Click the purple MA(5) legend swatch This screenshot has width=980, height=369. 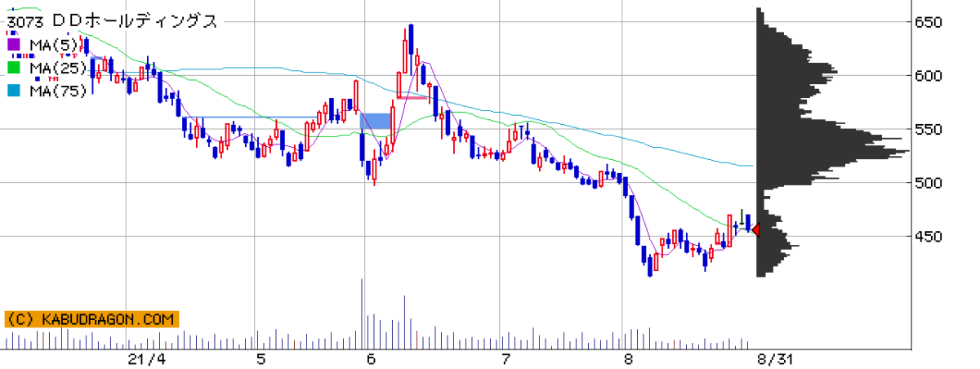(13, 44)
